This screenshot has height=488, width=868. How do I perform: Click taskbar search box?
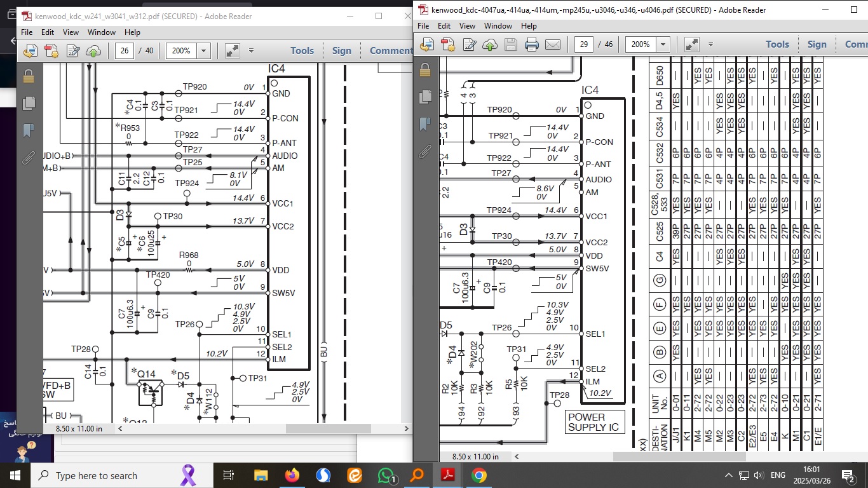point(122,475)
